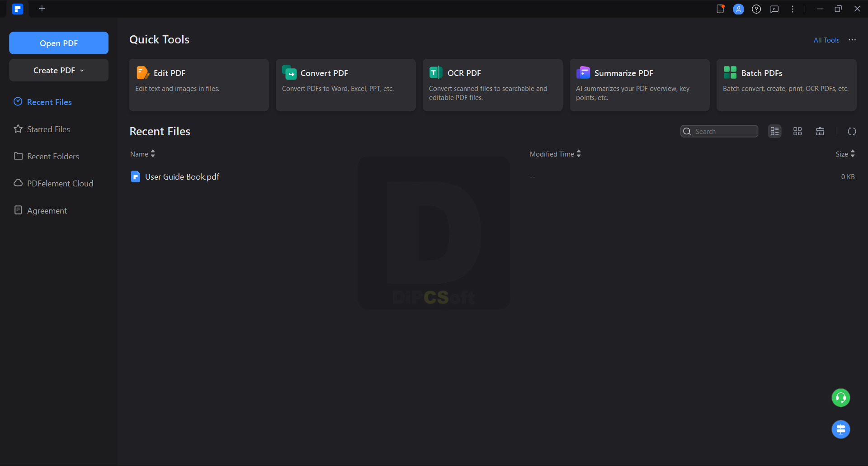The height and width of the screenshot is (466, 868).
Task: Refresh the recent files list
Action: 852,131
